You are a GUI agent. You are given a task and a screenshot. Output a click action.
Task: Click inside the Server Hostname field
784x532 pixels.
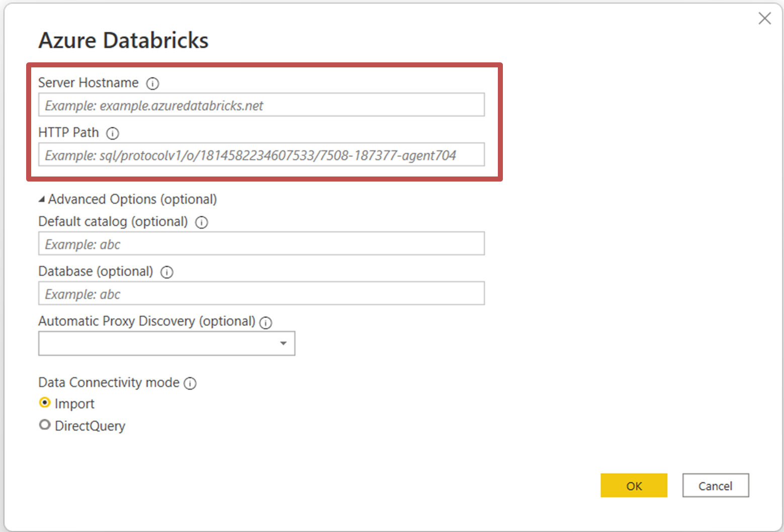pyautogui.click(x=261, y=105)
